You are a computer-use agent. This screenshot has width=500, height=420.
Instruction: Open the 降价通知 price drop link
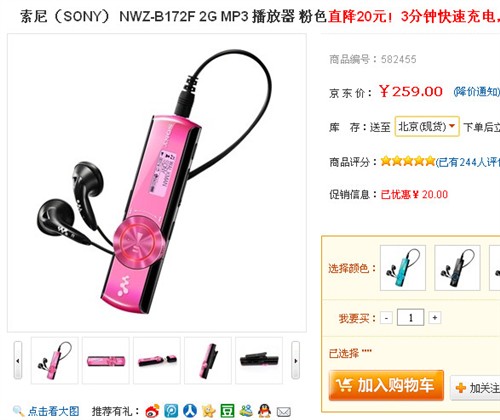476,91
